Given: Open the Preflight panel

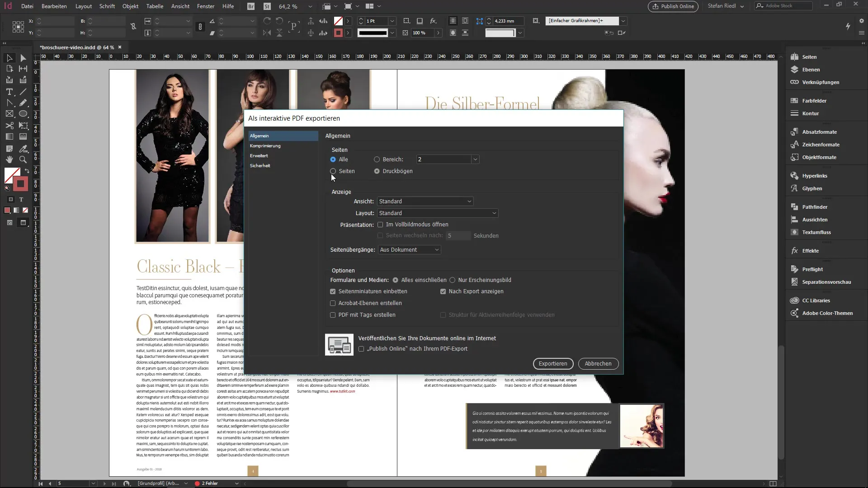Looking at the screenshot, I should click(x=812, y=269).
